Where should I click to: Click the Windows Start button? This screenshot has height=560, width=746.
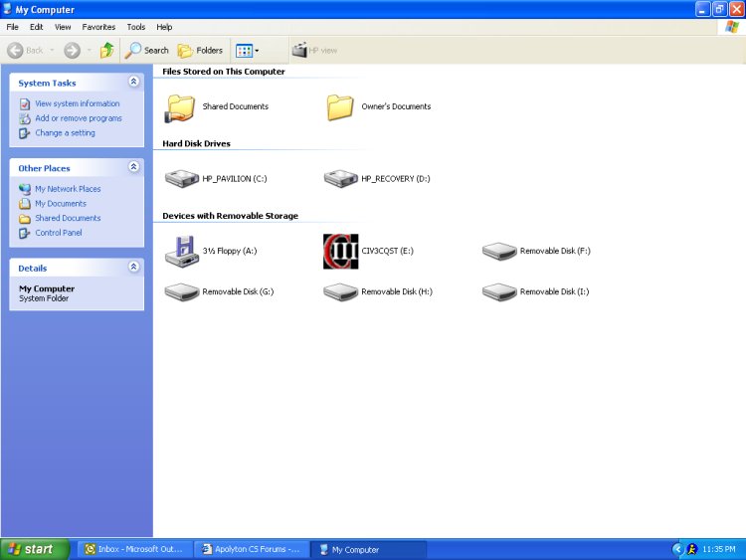[35, 549]
